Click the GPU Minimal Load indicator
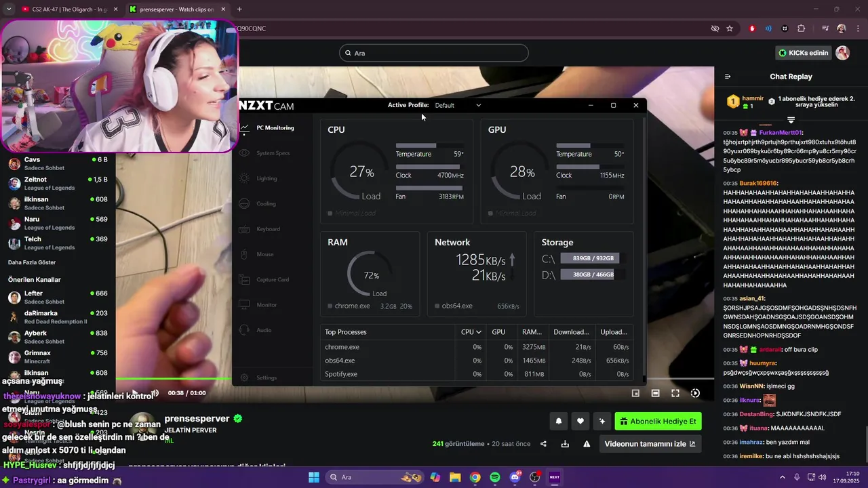 (513, 213)
